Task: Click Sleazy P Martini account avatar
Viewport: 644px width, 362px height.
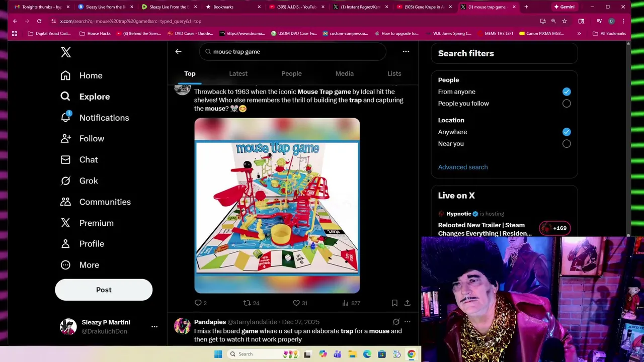Action: (x=68, y=327)
